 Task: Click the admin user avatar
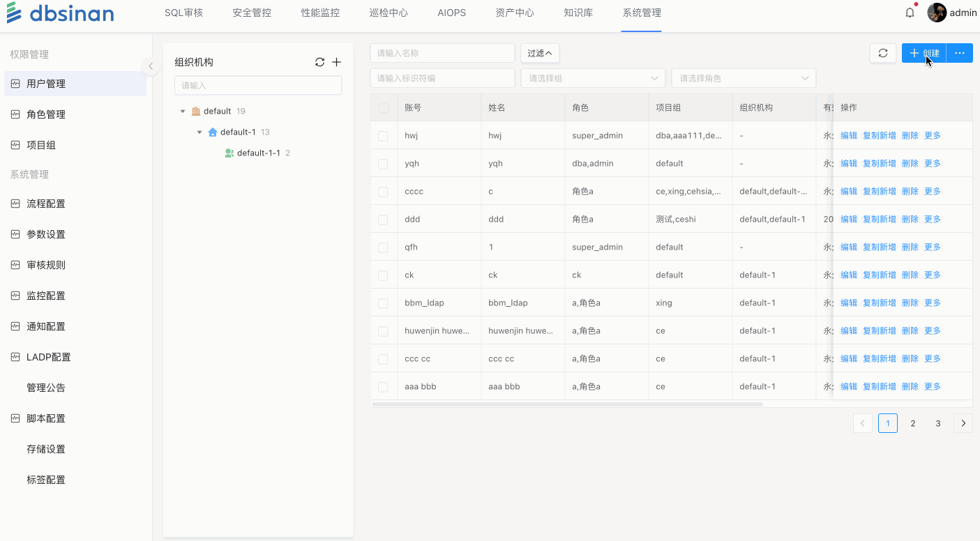(x=937, y=13)
